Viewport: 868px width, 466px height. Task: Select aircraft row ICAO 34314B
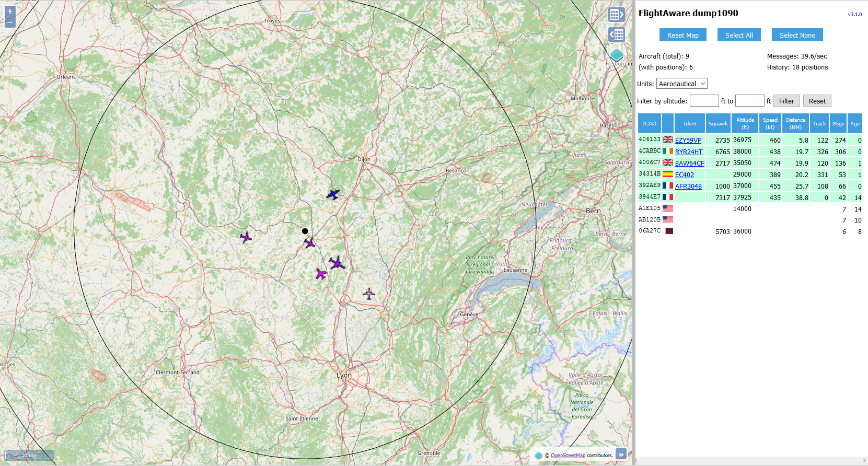click(x=750, y=174)
